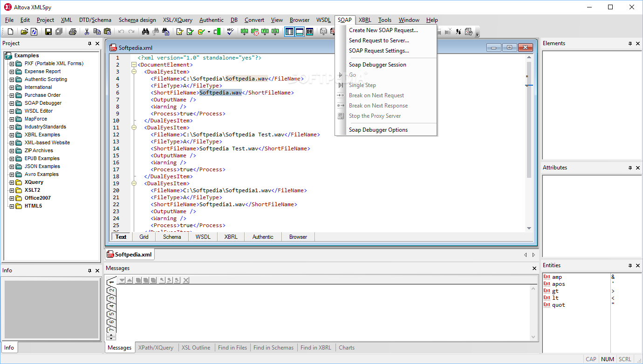Image resolution: width=643 pixels, height=364 pixels.
Task: Pin the Attributes panel with pushpin
Action: tap(630, 168)
